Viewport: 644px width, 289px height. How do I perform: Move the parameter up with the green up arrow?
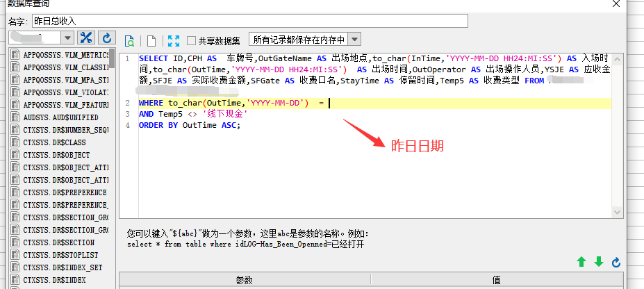581,262
